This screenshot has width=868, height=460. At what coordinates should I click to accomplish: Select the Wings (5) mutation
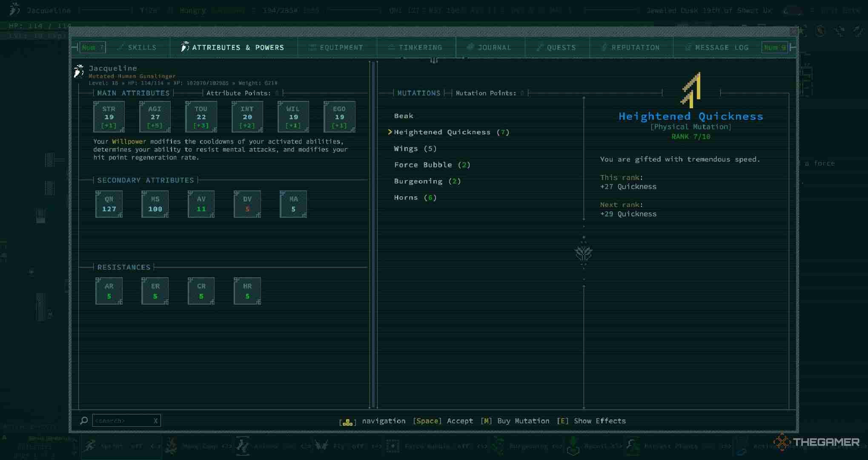click(x=415, y=149)
